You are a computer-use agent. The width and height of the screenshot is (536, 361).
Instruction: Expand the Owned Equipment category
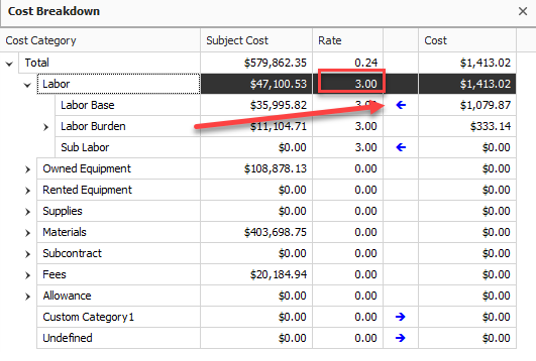(x=27, y=169)
